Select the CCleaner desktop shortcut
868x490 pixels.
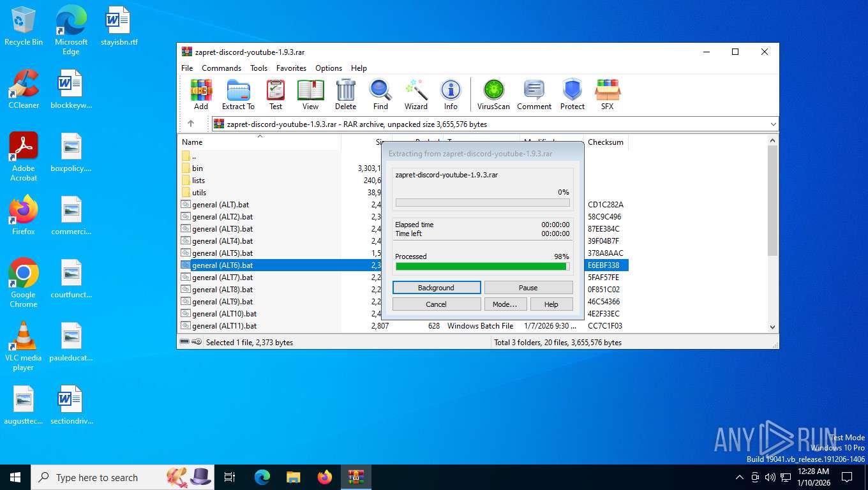24,89
